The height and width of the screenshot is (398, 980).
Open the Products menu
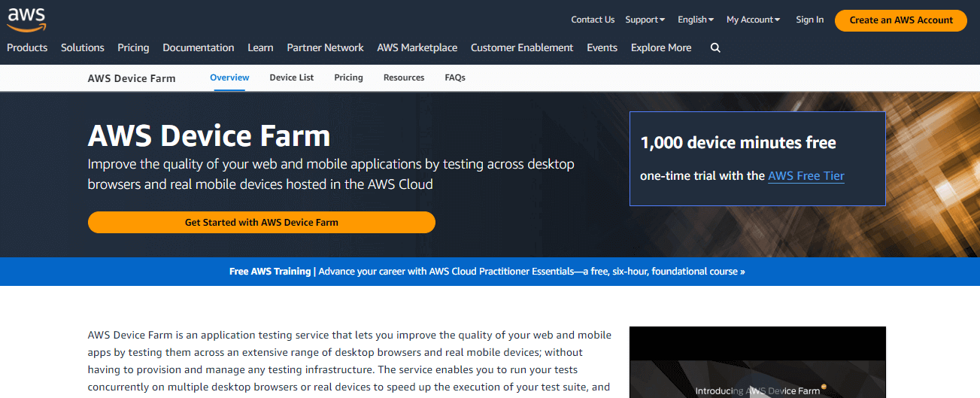click(x=27, y=47)
